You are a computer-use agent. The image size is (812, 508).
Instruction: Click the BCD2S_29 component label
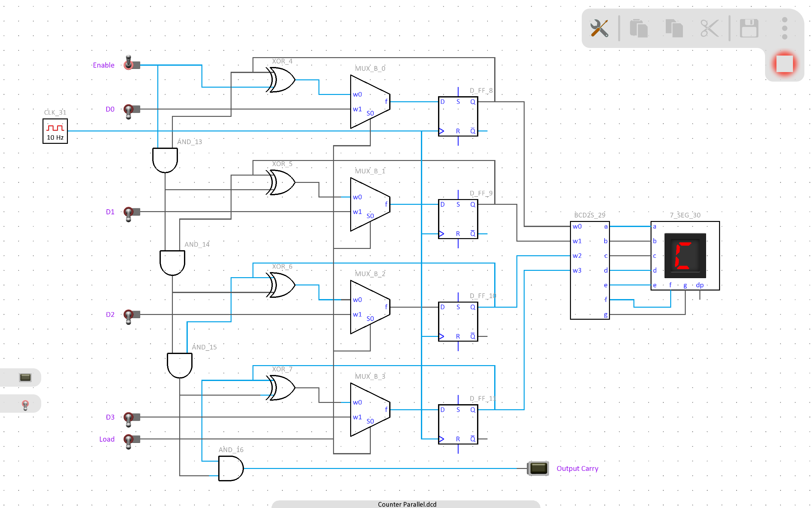click(x=590, y=215)
